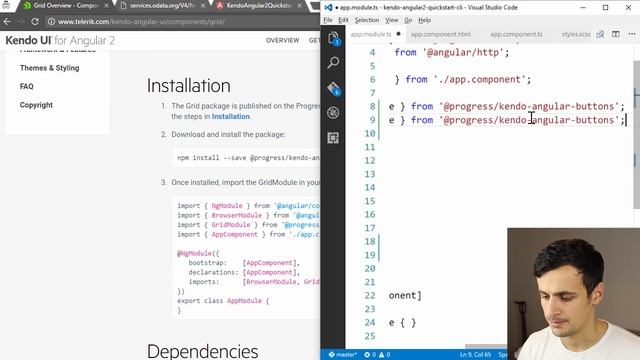
Task: Switch to the app.component.html editor tab
Action: (x=441, y=34)
